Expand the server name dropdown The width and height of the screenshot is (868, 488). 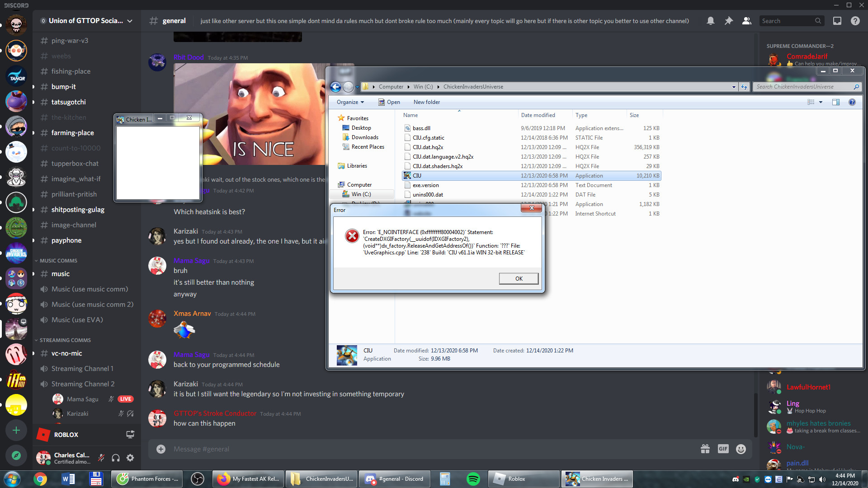point(130,21)
